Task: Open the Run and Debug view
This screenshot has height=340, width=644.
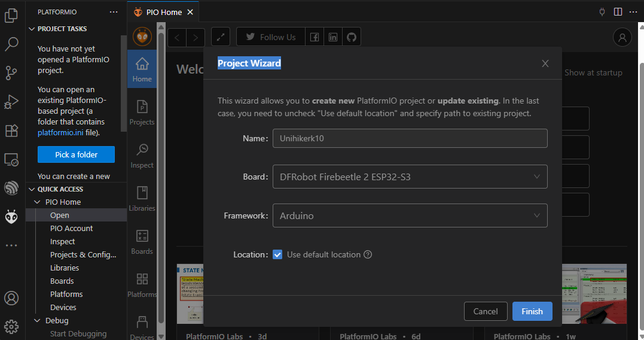Action: 11,102
